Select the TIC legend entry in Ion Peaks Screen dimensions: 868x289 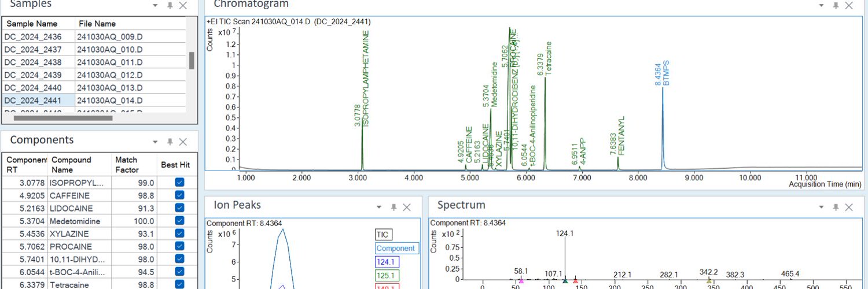(x=383, y=235)
